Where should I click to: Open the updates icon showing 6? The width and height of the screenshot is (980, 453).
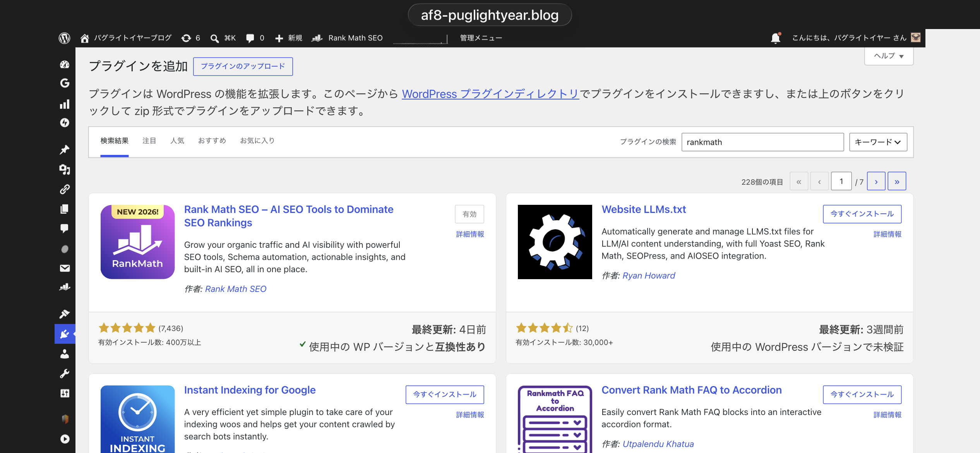pyautogui.click(x=186, y=38)
